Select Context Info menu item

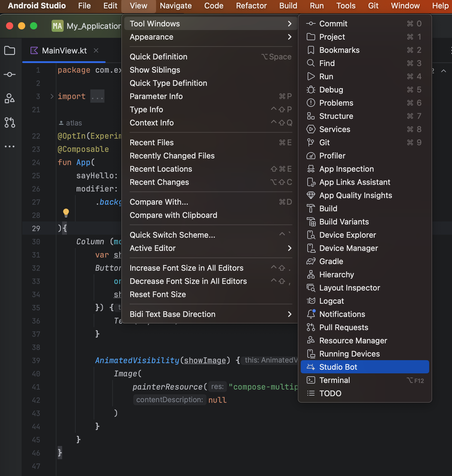211,122
